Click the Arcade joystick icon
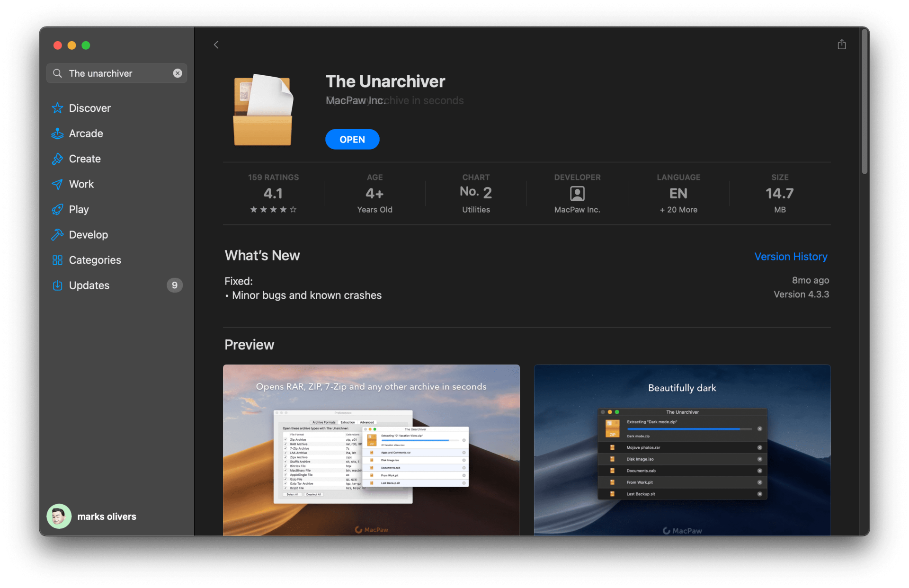This screenshot has height=588, width=909. (x=57, y=134)
